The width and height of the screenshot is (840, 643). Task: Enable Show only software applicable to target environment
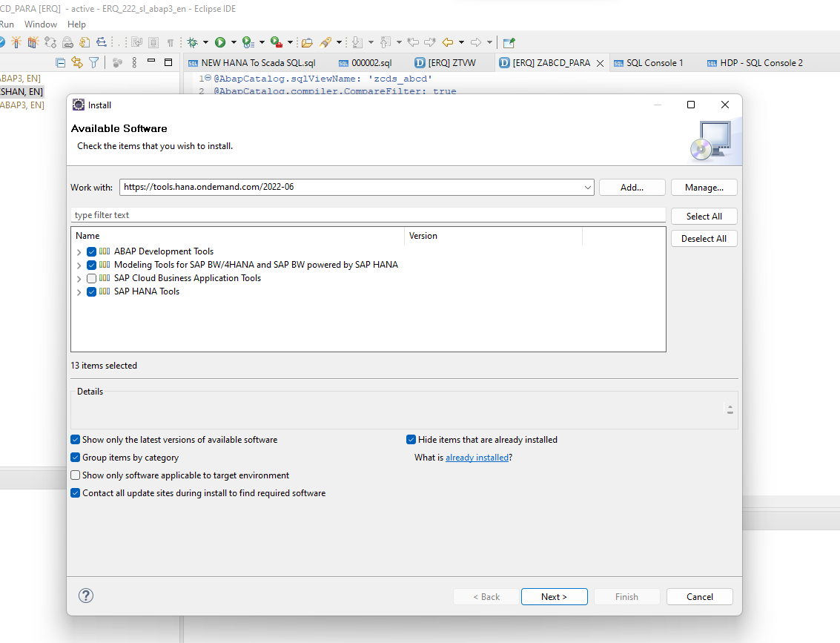click(x=76, y=475)
